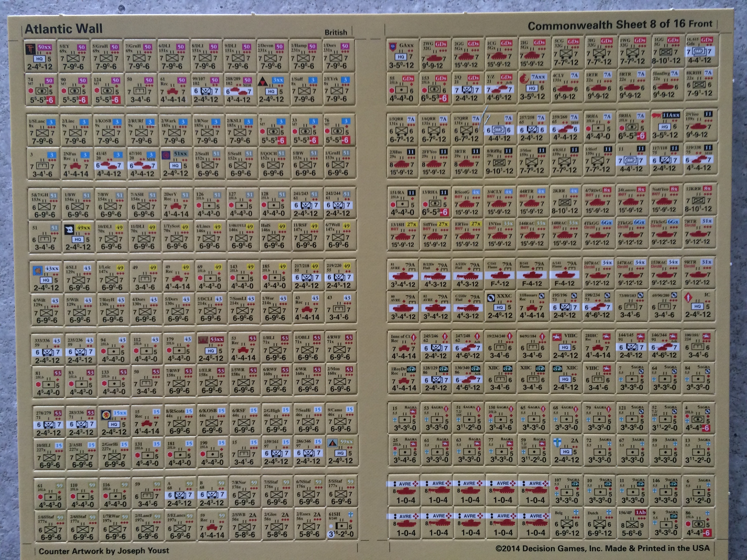
Task: Click the British label above counters
Action: 335,32
